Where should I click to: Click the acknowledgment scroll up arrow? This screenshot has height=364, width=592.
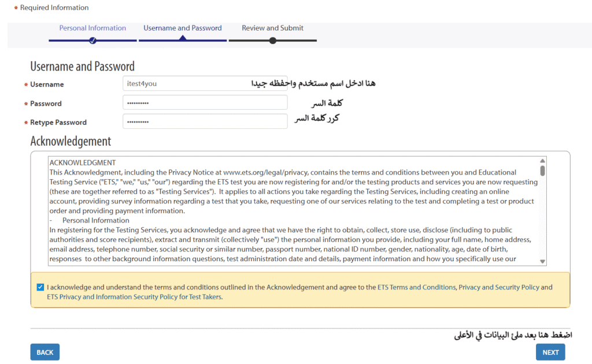tap(542, 161)
